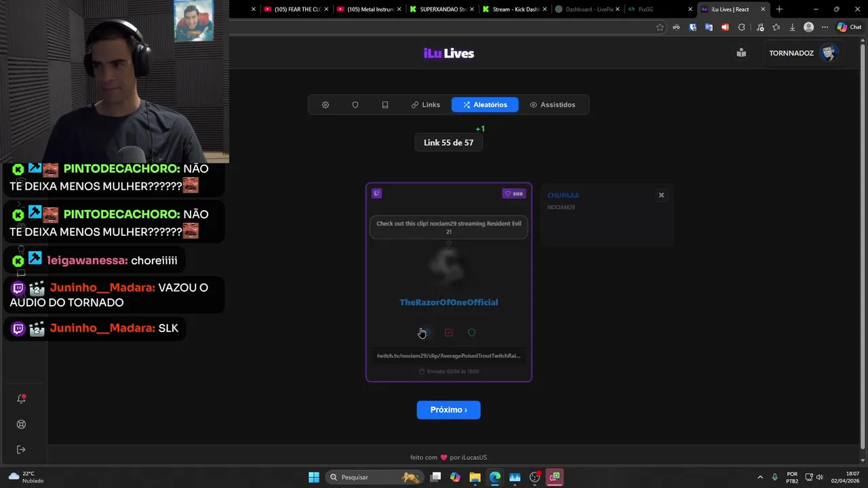Viewport: 868px width, 488px height.
Task: Open Microsoft Edge from the taskbar
Action: tap(495, 477)
